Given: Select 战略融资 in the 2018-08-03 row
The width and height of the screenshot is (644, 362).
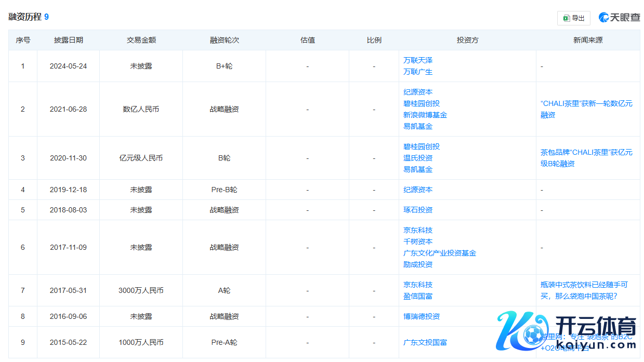Looking at the screenshot, I should click(224, 210).
